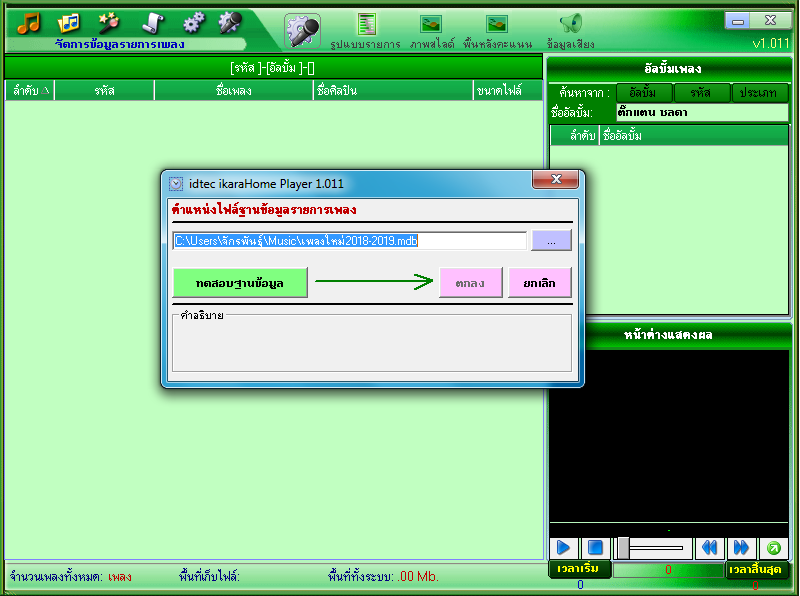Stop playback with the square button
This screenshot has width=800, height=596.
[595, 548]
